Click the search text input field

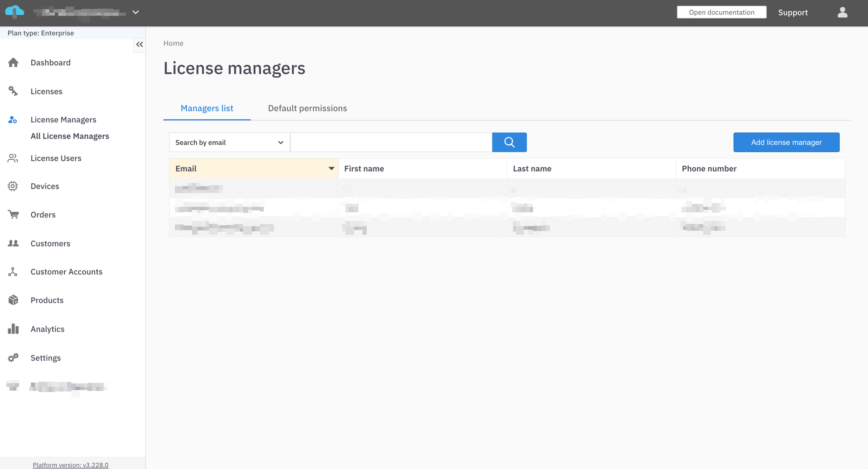click(x=391, y=142)
